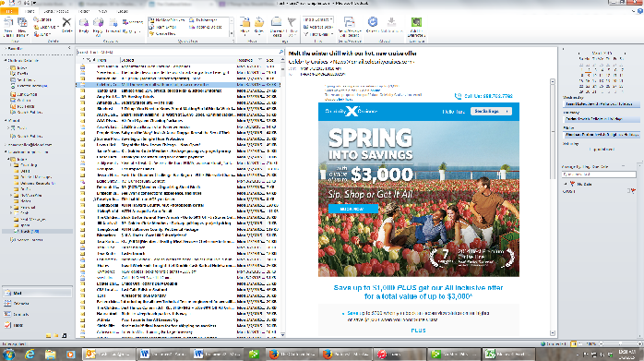Sort by the Subject column header
This screenshot has width=644, height=361.
pos(178,60)
